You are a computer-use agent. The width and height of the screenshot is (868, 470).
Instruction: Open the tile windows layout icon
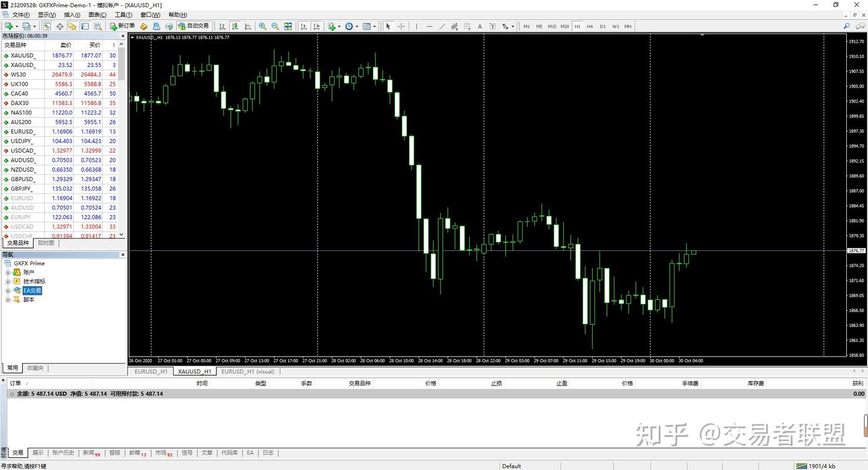[x=288, y=26]
